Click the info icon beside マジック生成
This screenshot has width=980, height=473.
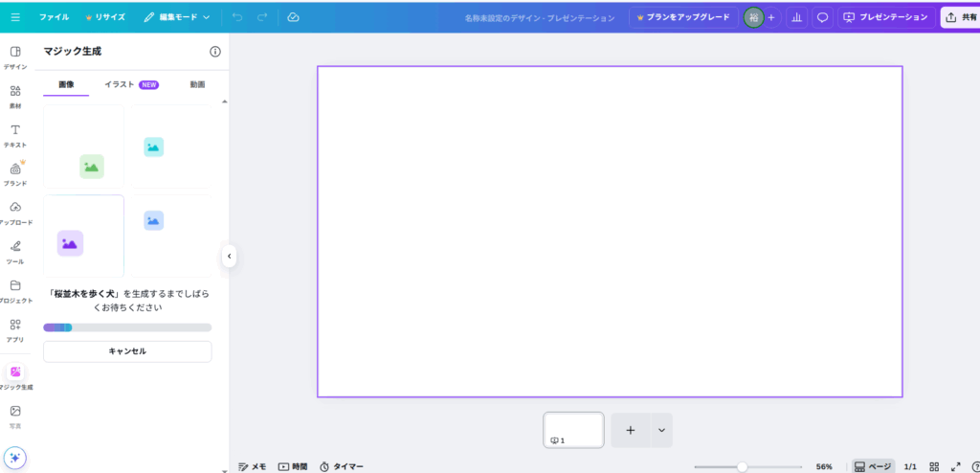[215, 52]
